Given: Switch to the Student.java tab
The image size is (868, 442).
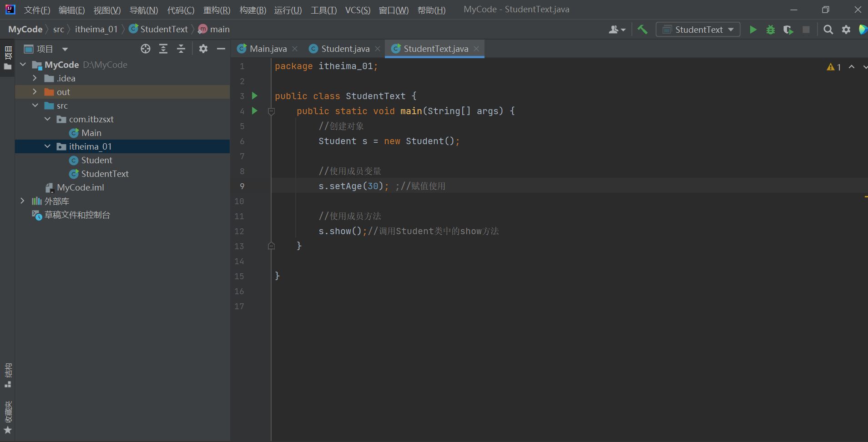Looking at the screenshot, I should [x=345, y=49].
